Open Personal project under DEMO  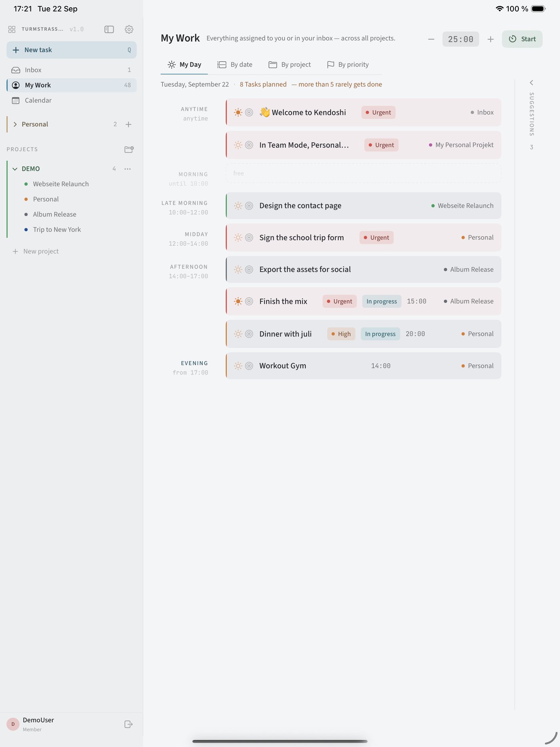(46, 199)
